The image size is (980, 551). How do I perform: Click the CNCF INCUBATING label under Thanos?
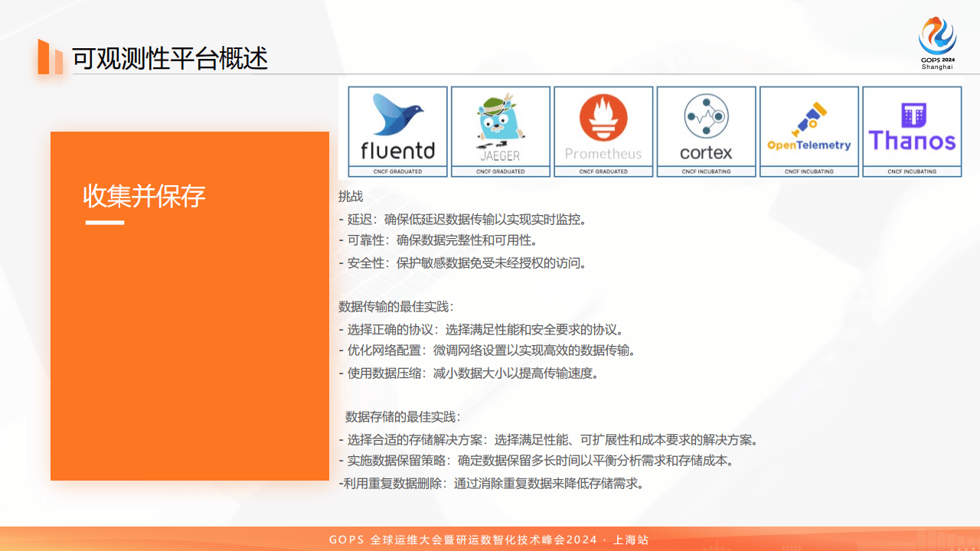coord(912,171)
